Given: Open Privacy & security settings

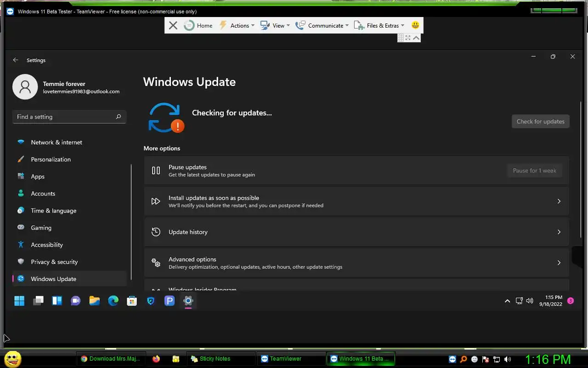Looking at the screenshot, I should 69,262.
